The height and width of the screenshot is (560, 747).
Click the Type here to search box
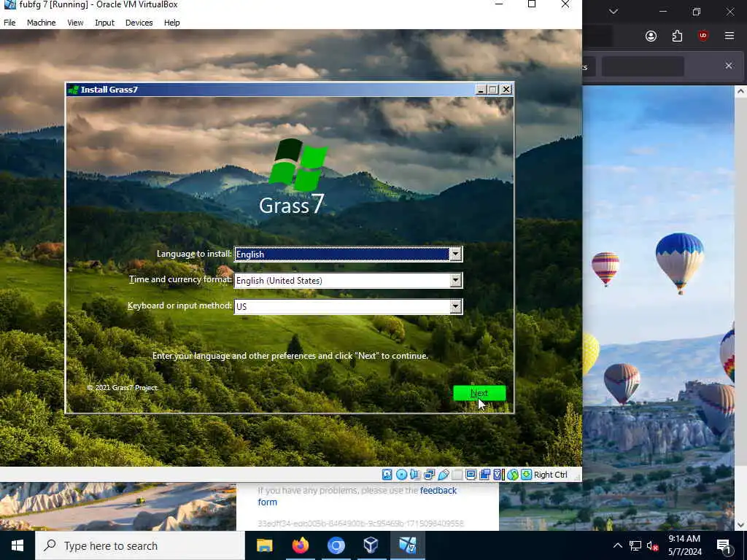click(x=140, y=545)
